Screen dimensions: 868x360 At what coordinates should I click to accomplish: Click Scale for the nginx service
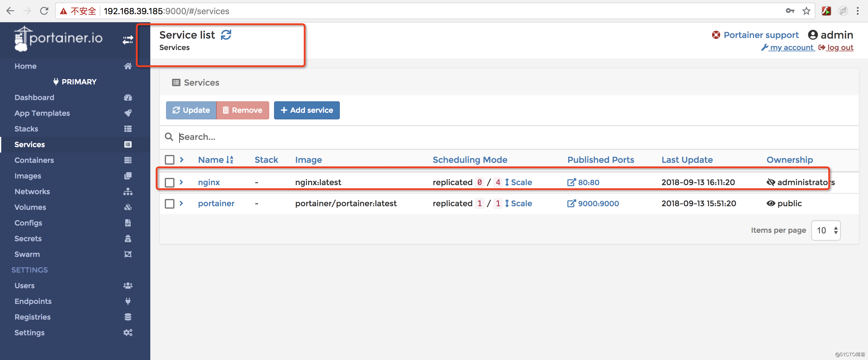(x=518, y=182)
